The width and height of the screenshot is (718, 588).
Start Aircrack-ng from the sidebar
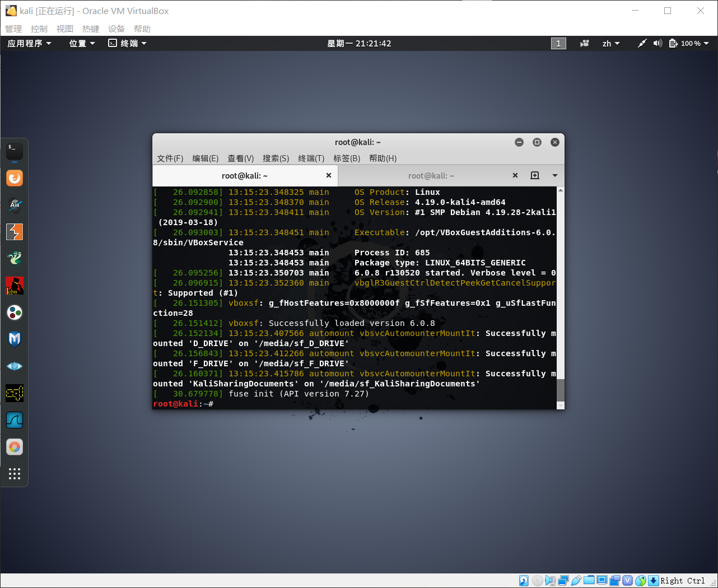(13, 205)
